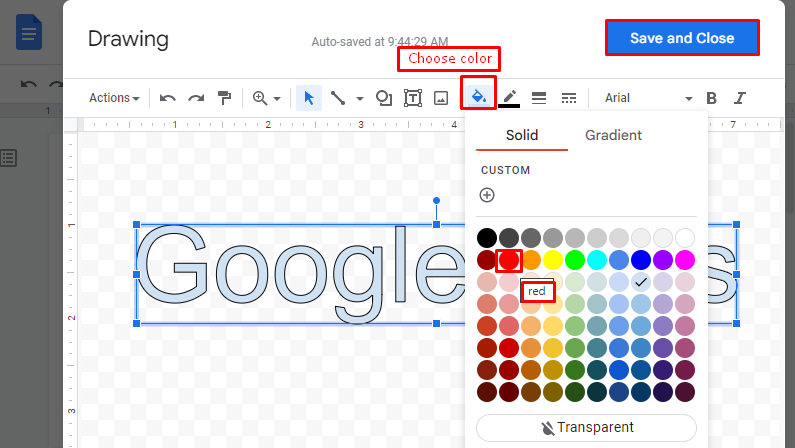Open the Arial font dropdown
The image size is (795, 448).
648,98
